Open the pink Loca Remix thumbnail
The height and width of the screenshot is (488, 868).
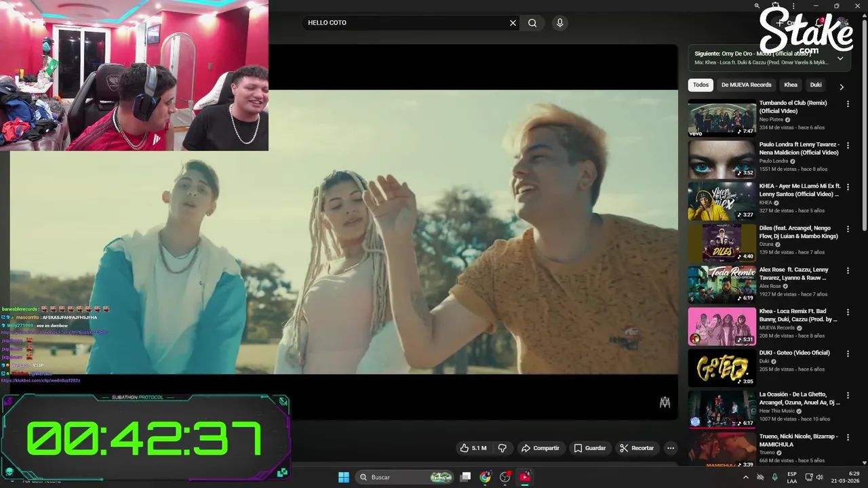(722, 326)
